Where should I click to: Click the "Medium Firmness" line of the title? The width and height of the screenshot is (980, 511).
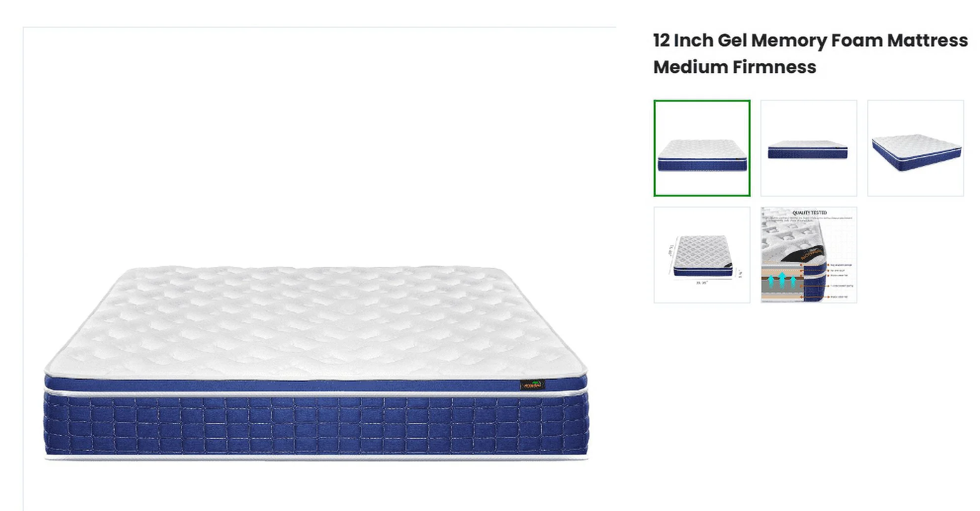tap(734, 67)
